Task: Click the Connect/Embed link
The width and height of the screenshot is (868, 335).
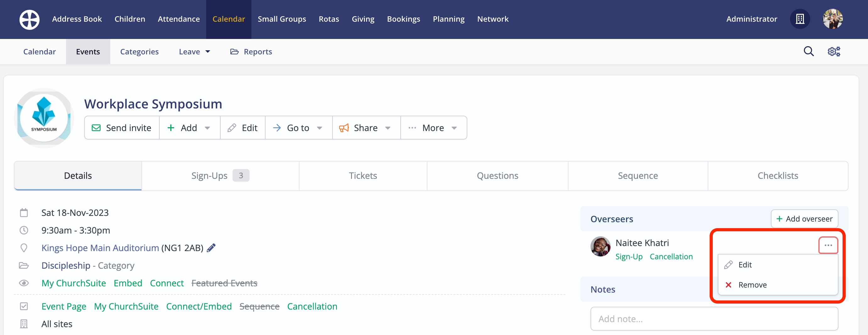Action: pyautogui.click(x=199, y=306)
